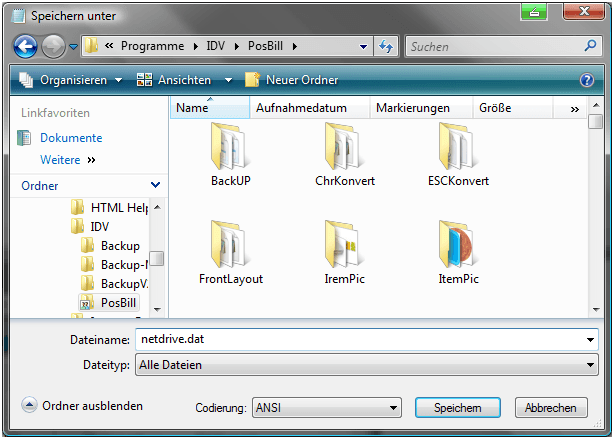Click the magnifier search icon
Viewport: 614px width, 439px height.
coord(590,46)
